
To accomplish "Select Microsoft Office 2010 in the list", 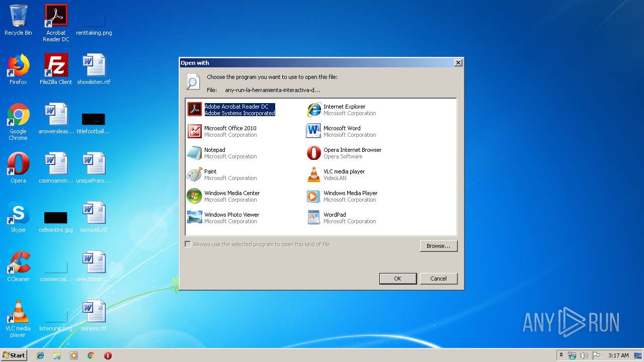I will (x=222, y=131).
